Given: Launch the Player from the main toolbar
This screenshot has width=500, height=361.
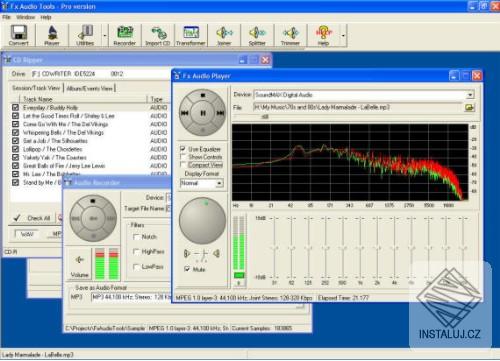Looking at the screenshot, I should coord(52,35).
